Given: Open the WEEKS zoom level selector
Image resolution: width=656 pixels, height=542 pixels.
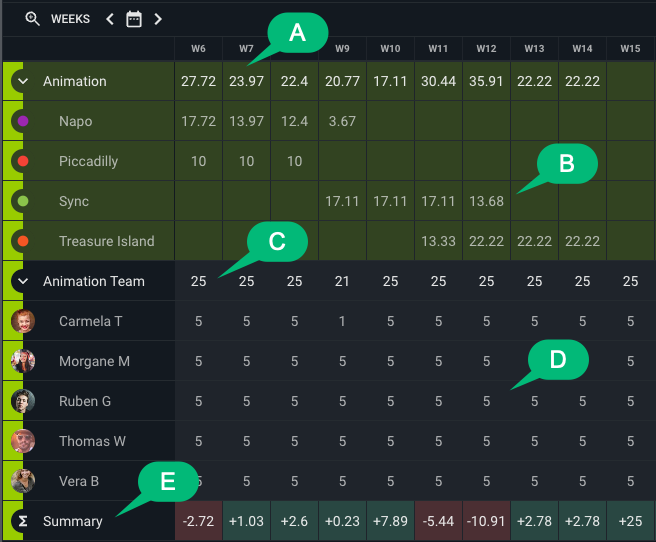Looking at the screenshot, I should [70, 18].
